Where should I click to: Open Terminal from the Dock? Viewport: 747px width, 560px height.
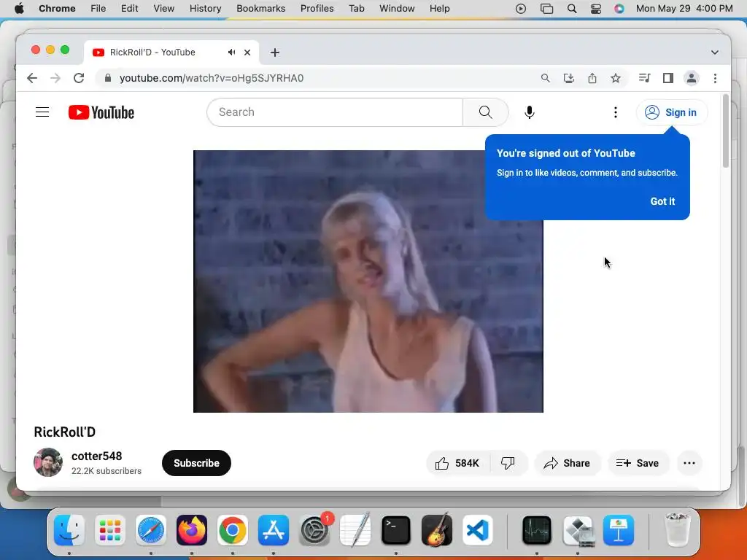[396, 530]
